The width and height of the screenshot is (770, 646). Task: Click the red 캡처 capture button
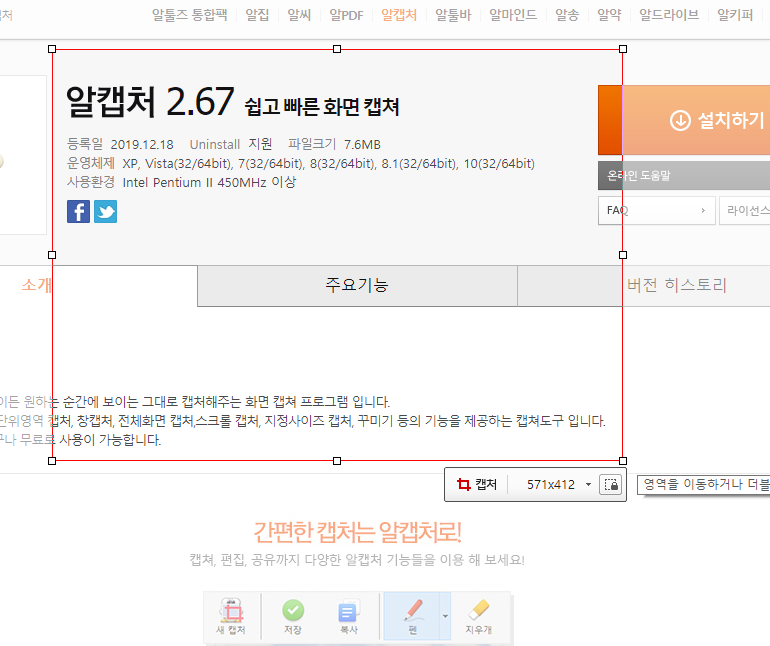tap(477, 484)
